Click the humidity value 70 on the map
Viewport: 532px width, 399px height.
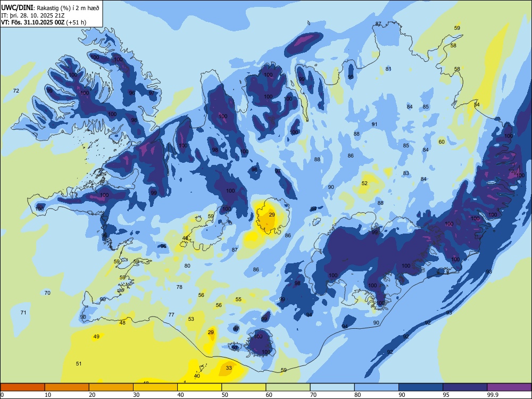tap(47, 293)
